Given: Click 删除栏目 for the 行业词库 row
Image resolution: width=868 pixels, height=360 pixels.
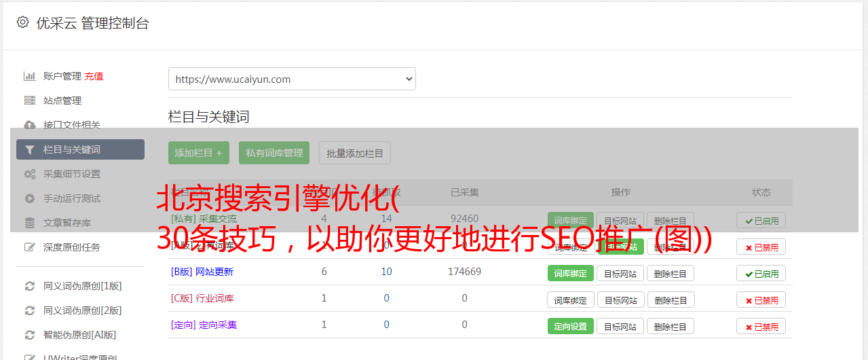Looking at the screenshot, I should point(671,300).
